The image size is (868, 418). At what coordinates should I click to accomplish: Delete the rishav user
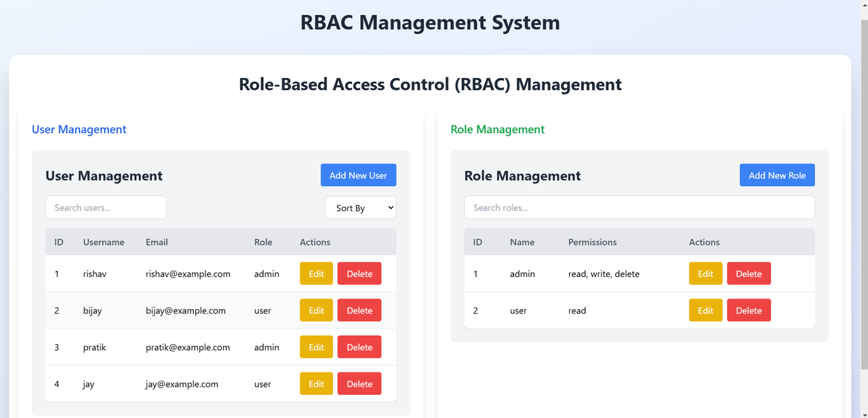pyautogui.click(x=359, y=273)
